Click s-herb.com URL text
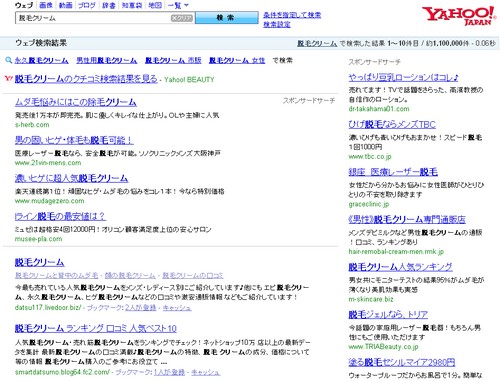The height and width of the screenshot is (381, 500). pyautogui.click(x=32, y=125)
